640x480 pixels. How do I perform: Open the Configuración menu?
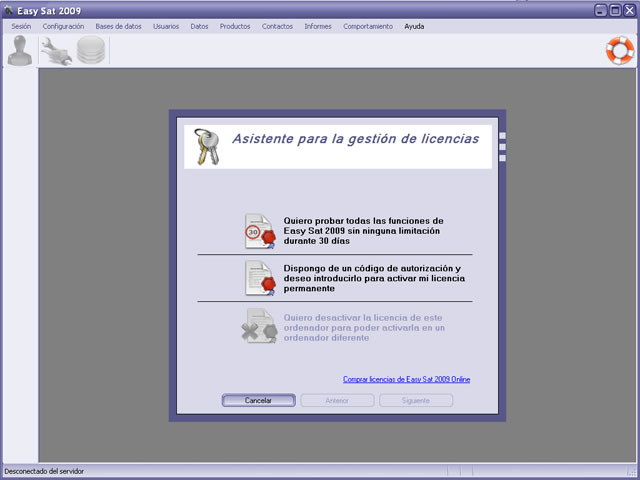(x=63, y=26)
